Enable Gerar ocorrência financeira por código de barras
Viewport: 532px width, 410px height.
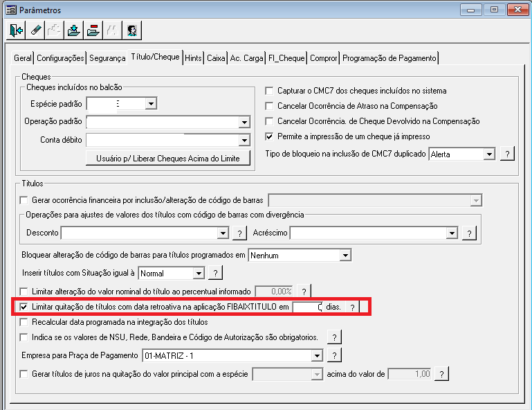pos(24,200)
